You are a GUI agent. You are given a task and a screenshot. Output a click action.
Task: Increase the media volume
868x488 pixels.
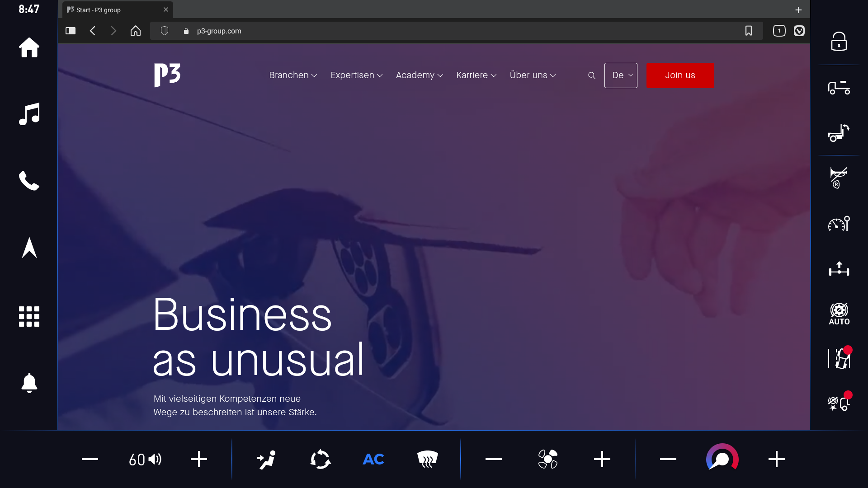coord(198,459)
